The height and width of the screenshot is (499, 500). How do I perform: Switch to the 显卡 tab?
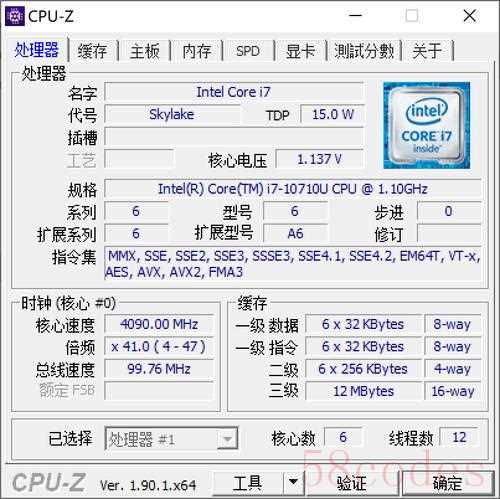[x=300, y=51]
